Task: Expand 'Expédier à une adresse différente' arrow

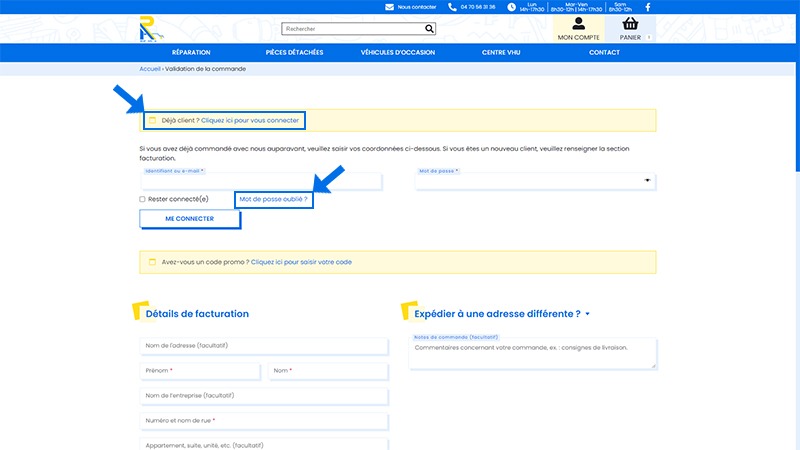Action: click(x=588, y=314)
